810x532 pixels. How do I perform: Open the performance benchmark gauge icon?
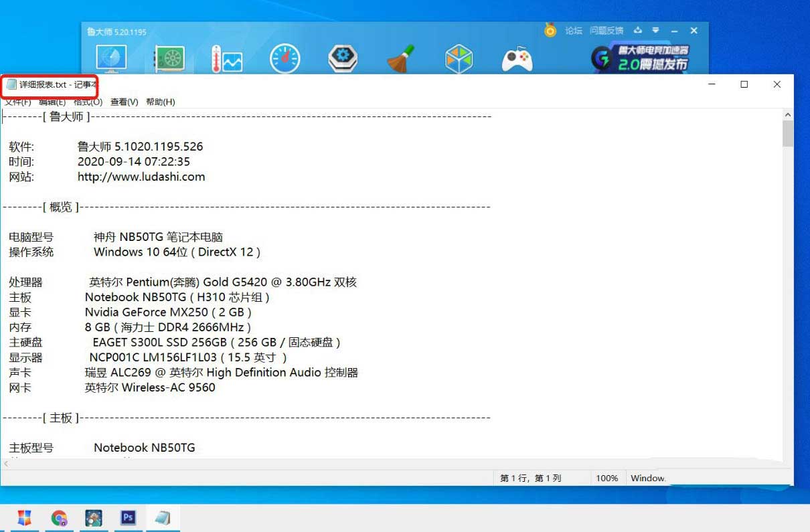pyautogui.click(x=285, y=59)
